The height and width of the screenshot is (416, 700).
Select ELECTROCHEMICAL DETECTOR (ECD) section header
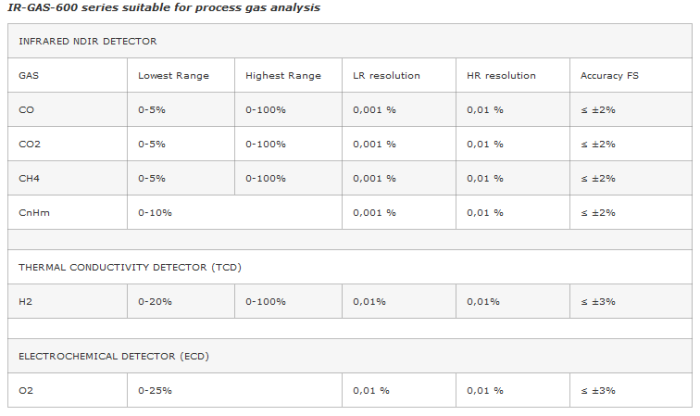pos(114,356)
